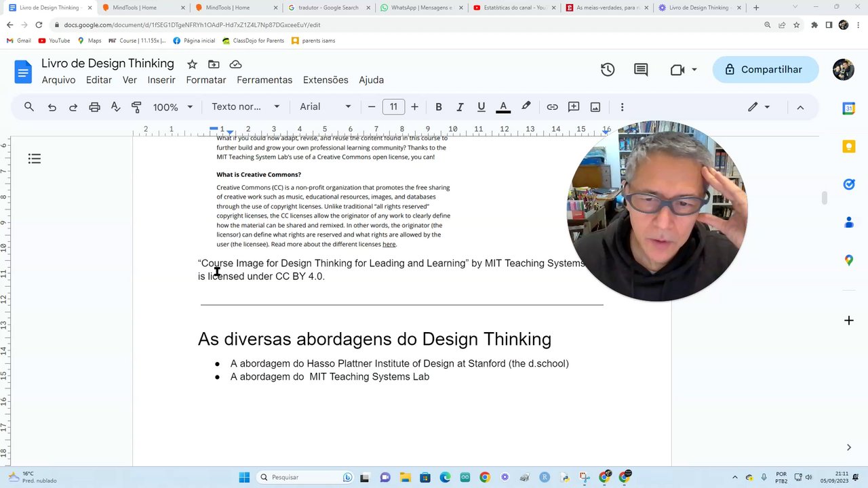The image size is (868, 488).
Task: Show document outline icon
Action: (x=35, y=159)
